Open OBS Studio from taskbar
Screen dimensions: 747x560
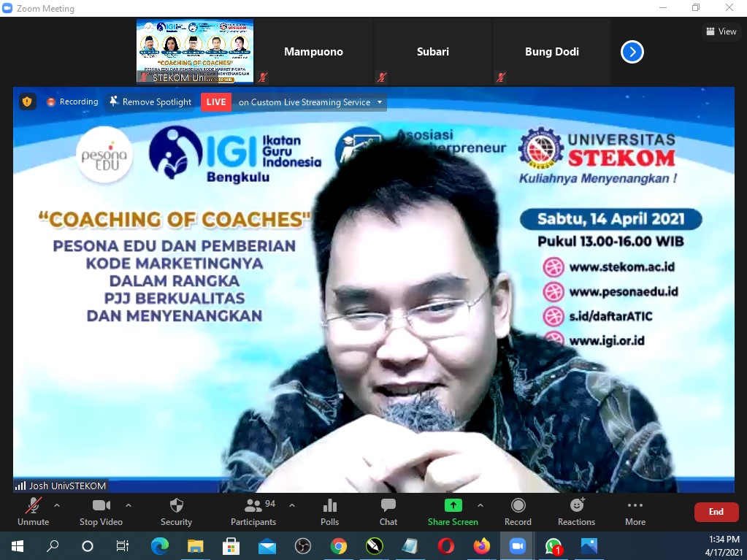[302, 545]
